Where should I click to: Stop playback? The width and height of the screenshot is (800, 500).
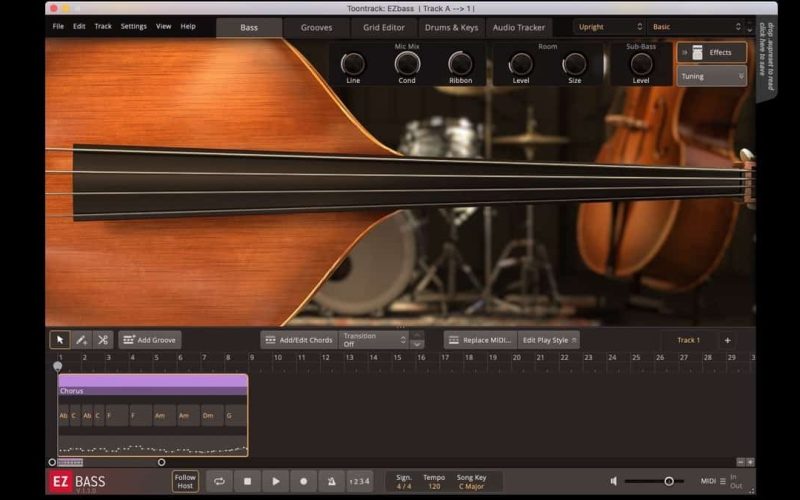pyautogui.click(x=247, y=481)
